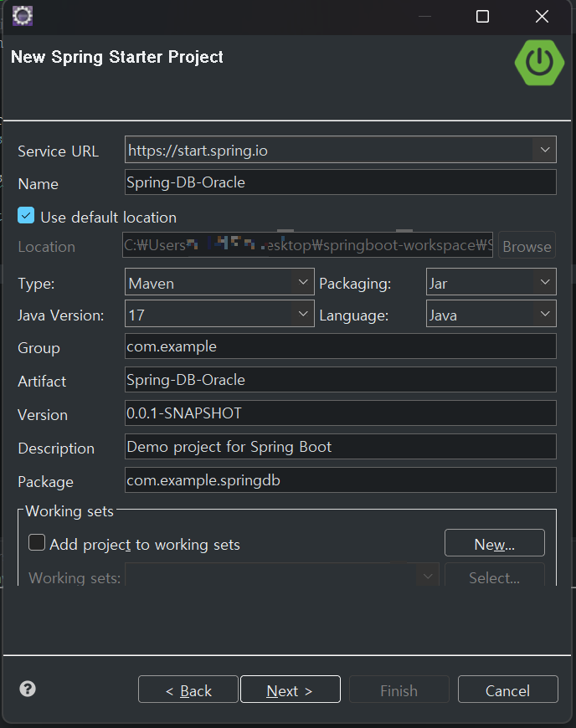This screenshot has width=576, height=728.
Task: Click the Eclipse gear icon in title bar
Action: 23,16
